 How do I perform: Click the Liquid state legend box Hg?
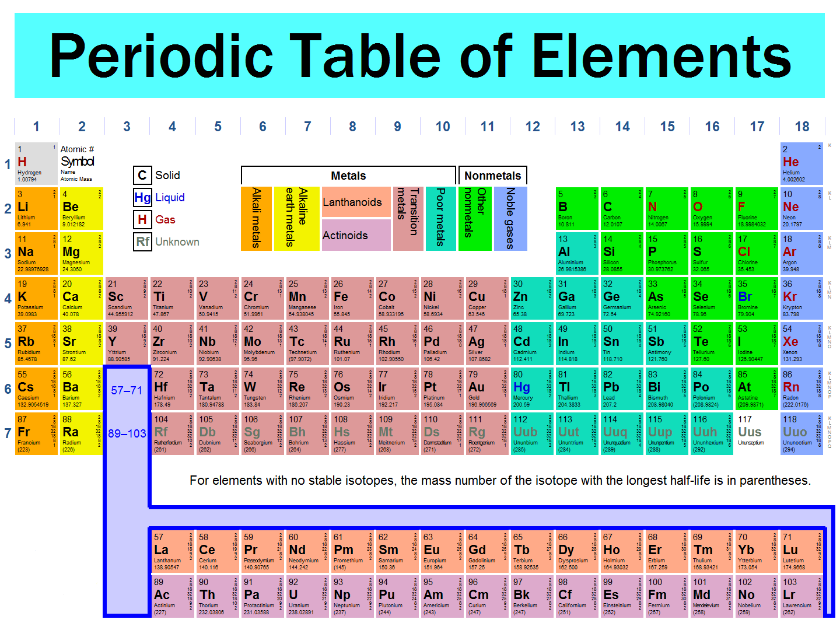142,198
